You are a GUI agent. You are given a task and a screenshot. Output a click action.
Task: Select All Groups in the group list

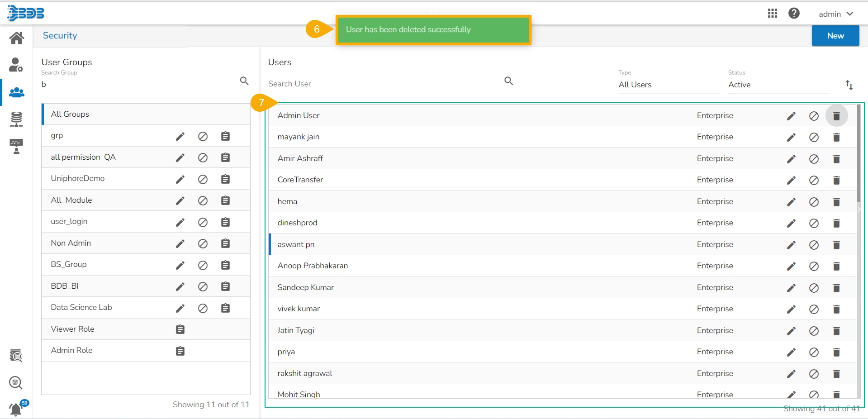pyautogui.click(x=70, y=114)
